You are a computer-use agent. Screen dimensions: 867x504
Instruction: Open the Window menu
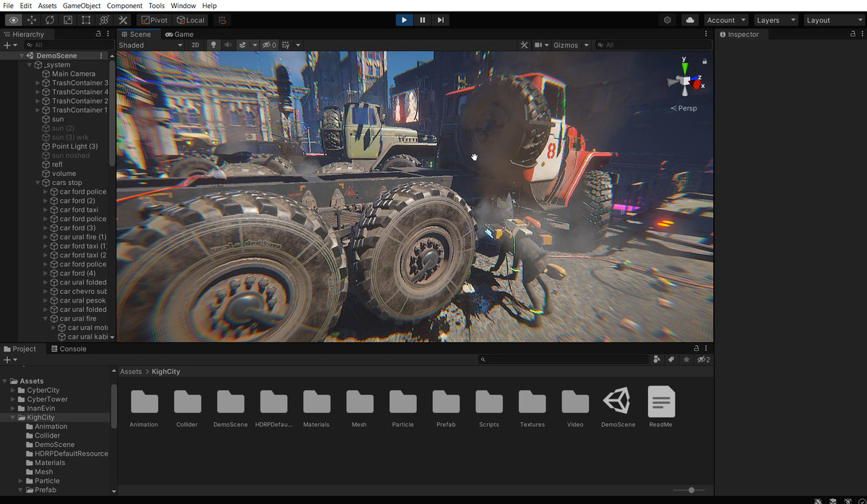pos(184,6)
